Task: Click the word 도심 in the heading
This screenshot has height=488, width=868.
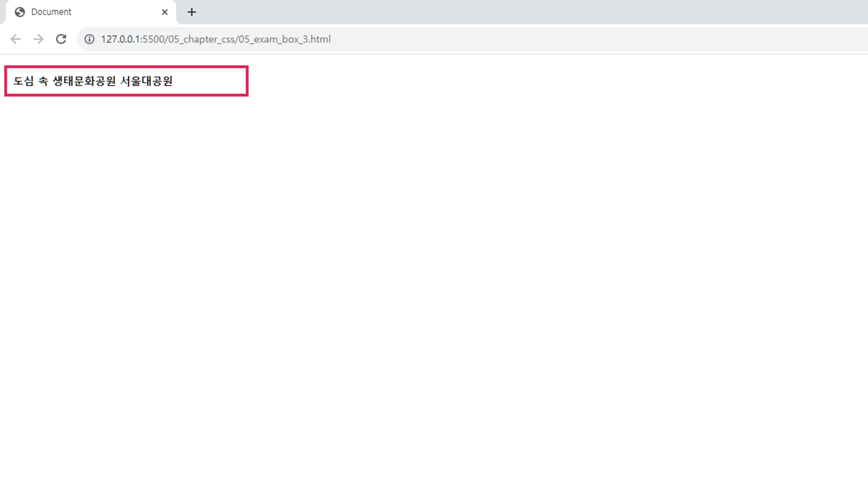Action: click(x=23, y=81)
